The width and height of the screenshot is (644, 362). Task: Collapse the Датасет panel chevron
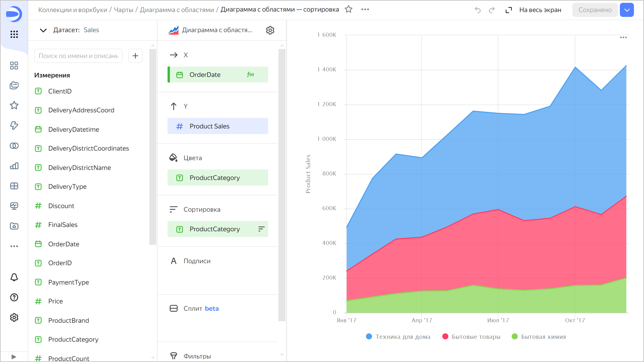pyautogui.click(x=43, y=30)
